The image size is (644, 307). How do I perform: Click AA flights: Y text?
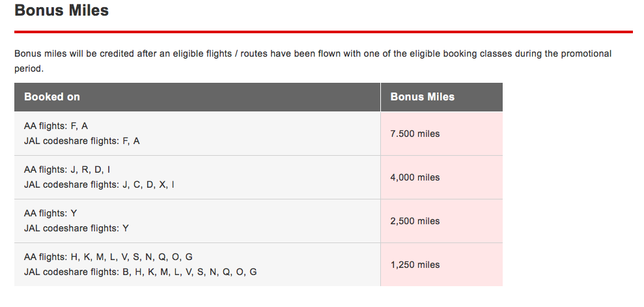click(x=51, y=213)
